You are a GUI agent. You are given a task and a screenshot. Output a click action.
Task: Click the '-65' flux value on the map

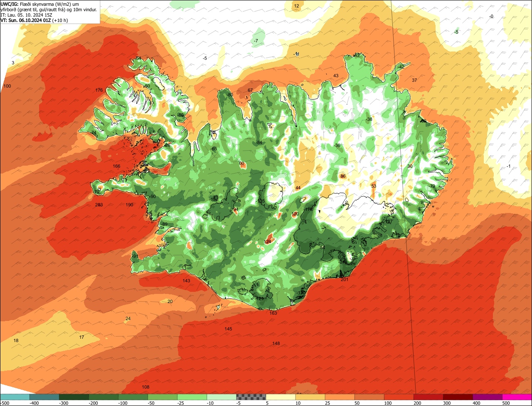coord(214,149)
